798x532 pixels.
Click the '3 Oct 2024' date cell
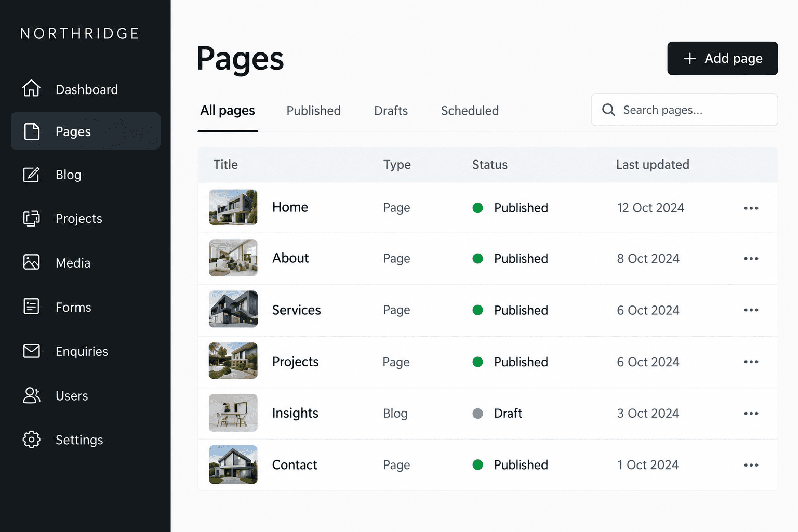[648, 414]
